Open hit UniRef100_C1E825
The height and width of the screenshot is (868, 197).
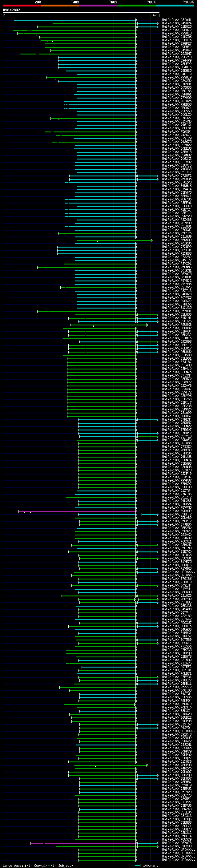(177, 27)
